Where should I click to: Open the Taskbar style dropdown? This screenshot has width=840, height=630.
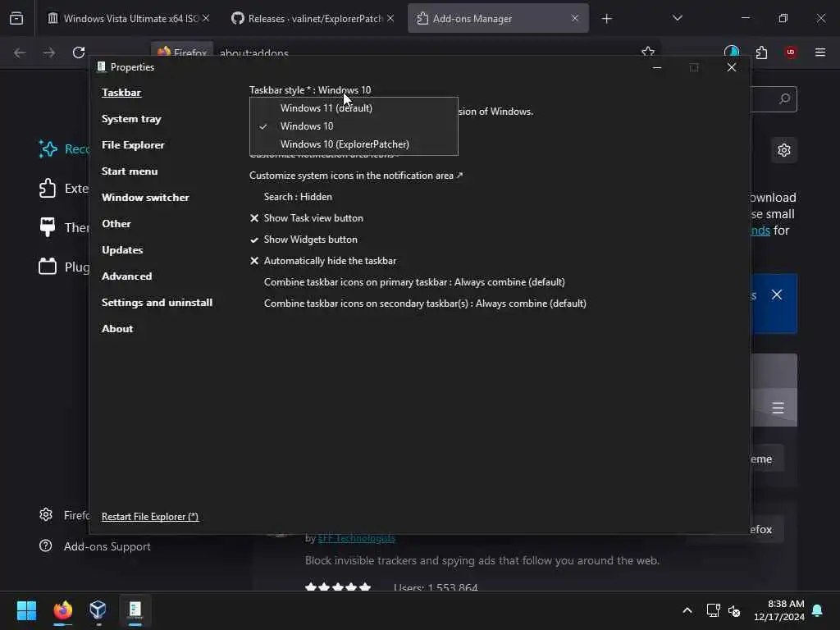point(310,90)
